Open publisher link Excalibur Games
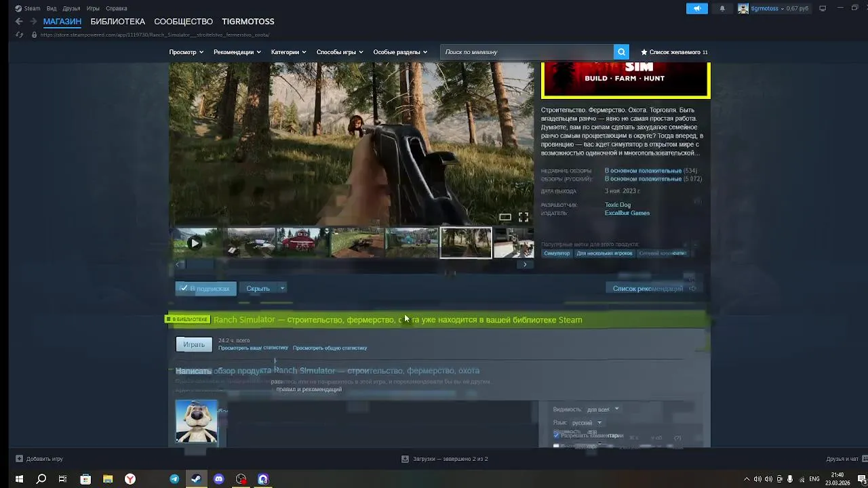 627,213
